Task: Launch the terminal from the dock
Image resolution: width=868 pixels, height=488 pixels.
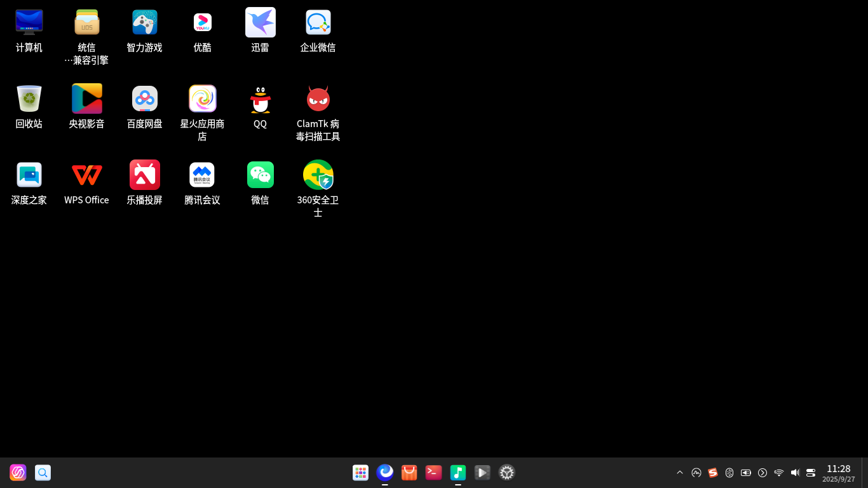Action: [x=434, y=473]
